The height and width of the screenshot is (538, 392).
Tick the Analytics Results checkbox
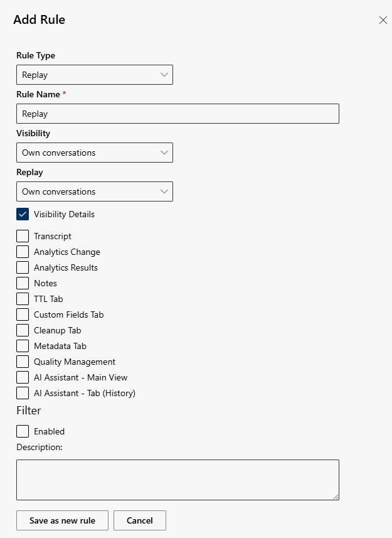click(x=23, y=267)
